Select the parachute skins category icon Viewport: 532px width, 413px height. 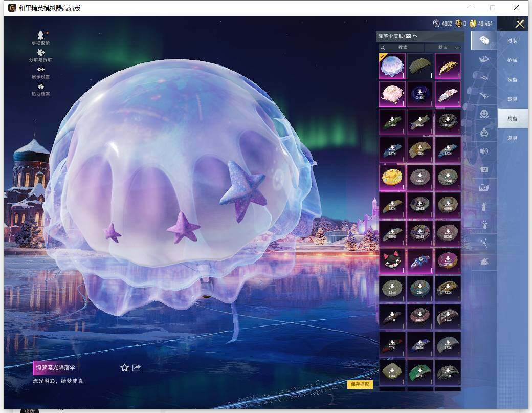coord(484,41)
